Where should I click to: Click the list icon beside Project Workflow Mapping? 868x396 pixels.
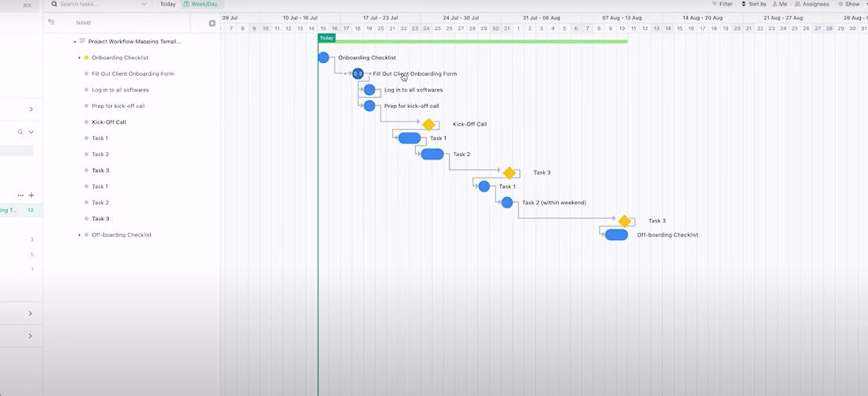click(82, 41)
